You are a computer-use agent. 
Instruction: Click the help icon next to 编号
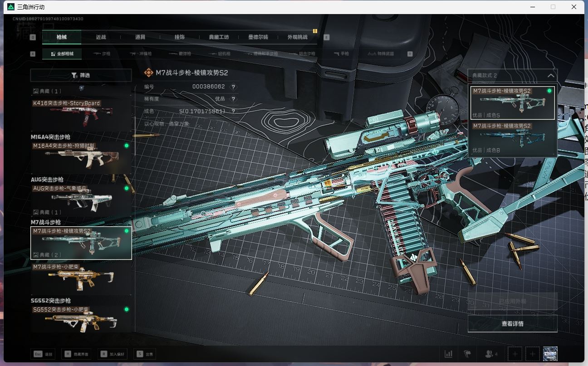coord(234,87)
